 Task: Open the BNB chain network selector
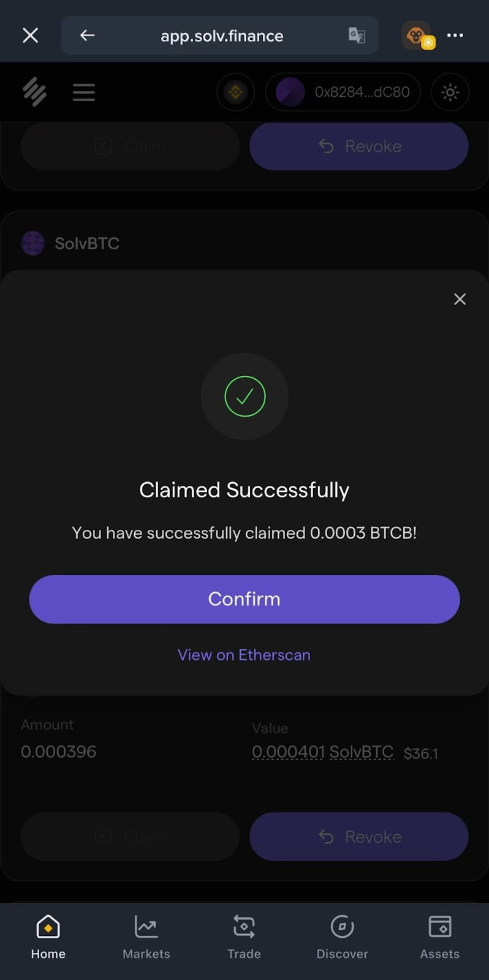(x=235, y=92)
